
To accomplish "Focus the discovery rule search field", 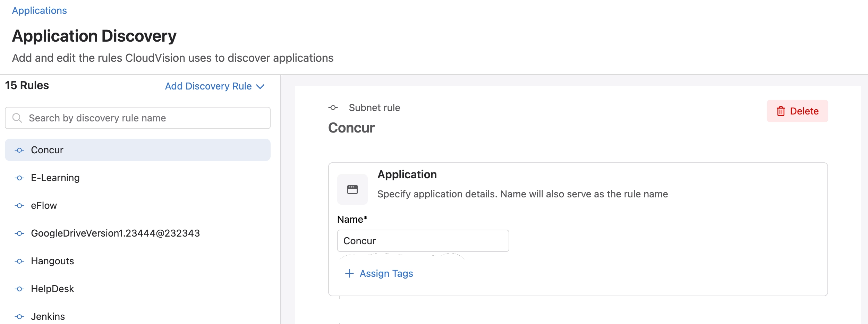I will tap(138, 118).
